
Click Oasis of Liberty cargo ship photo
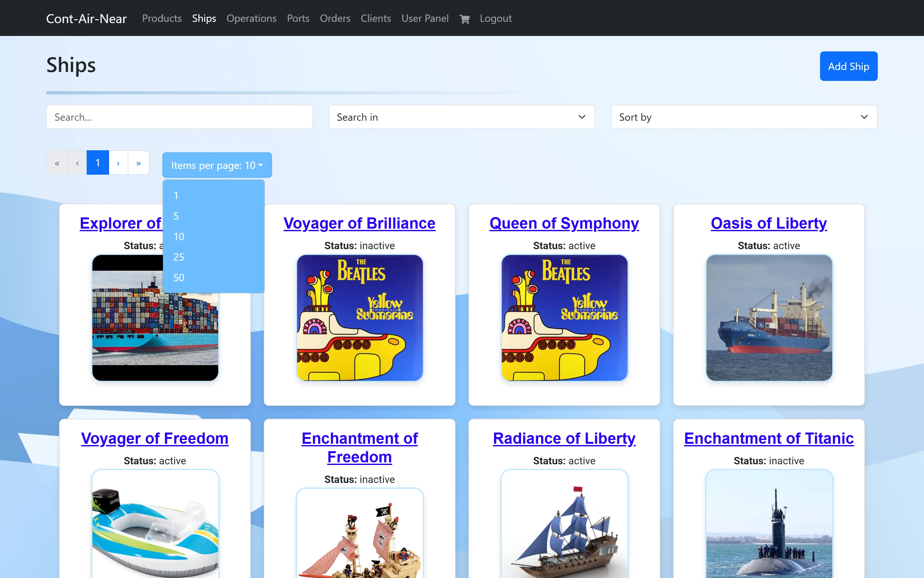pos(769,318)
